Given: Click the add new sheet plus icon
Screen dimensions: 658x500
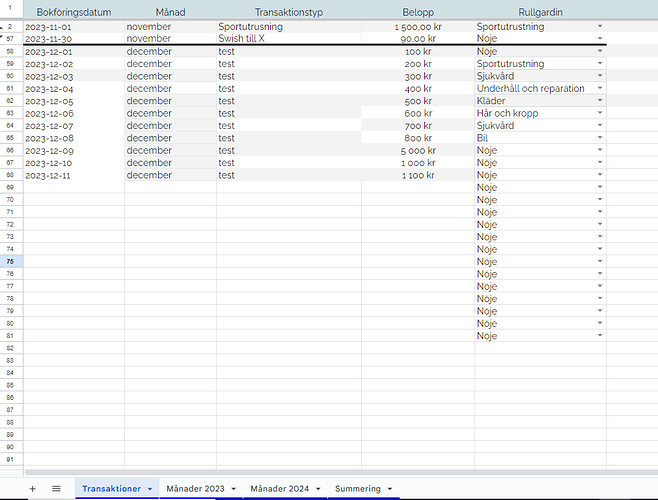Looking at the screenshot, I should (32, 489).
